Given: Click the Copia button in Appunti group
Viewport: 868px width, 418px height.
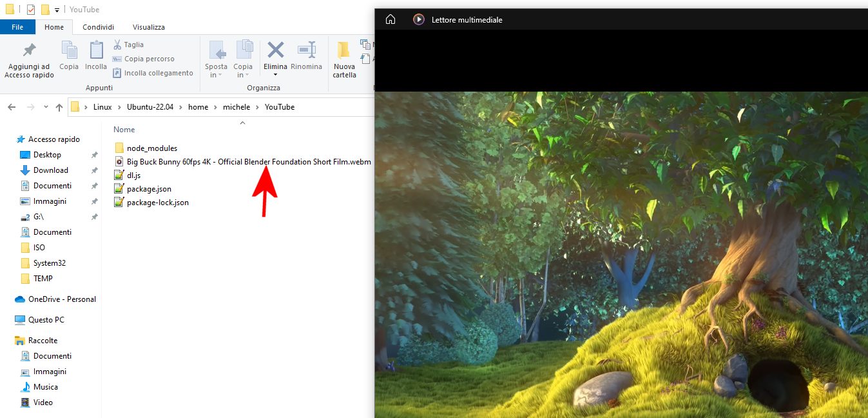Looking at the screenshot, I should tap(69, 56).
